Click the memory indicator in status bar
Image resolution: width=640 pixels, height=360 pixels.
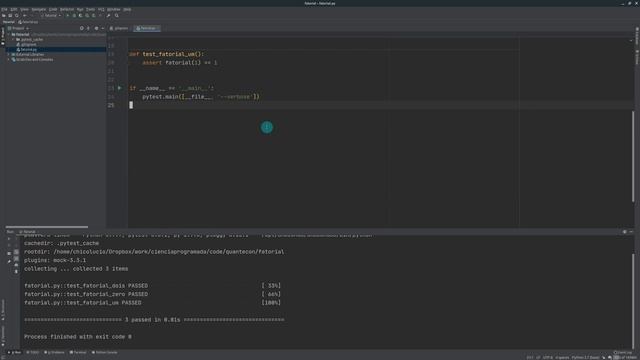[x=625, y=358]
